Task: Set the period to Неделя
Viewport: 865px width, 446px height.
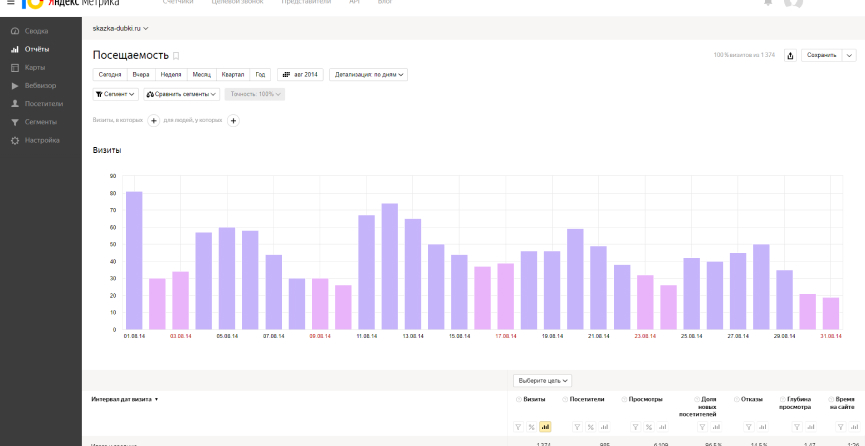Action: 171,75
